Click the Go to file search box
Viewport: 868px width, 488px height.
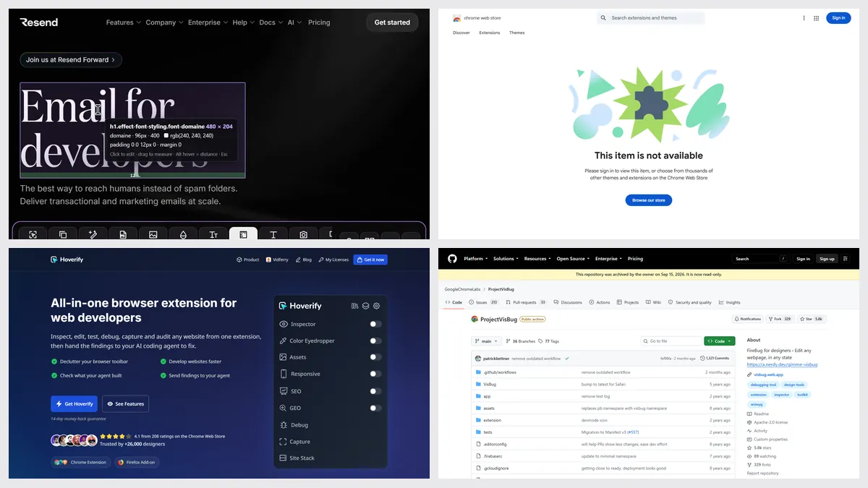coord(670,341)
